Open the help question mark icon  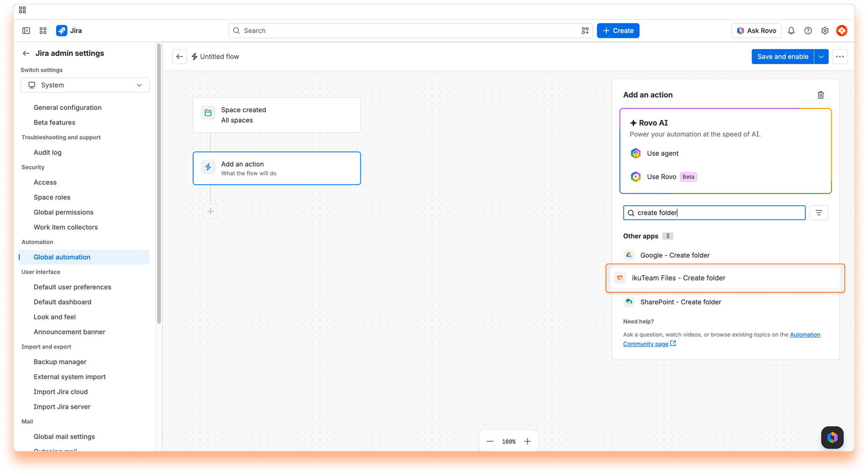coord(808,31)
